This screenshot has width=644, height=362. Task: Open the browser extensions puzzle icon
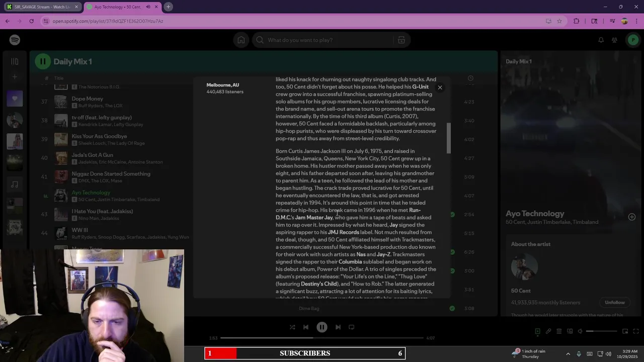(577, 21)
